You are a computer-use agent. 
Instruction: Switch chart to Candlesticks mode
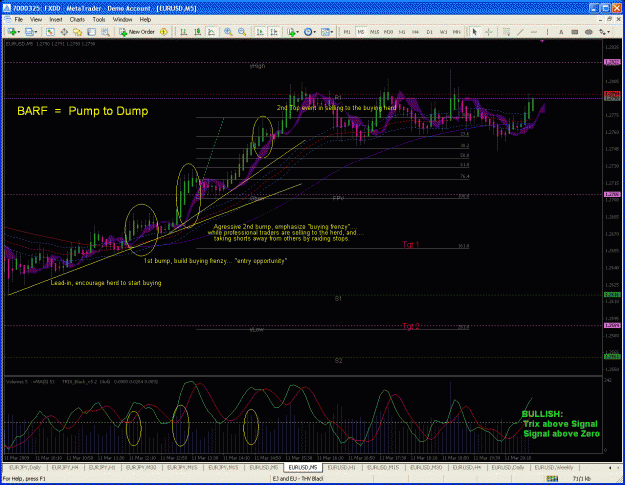[x=197, y=32]
